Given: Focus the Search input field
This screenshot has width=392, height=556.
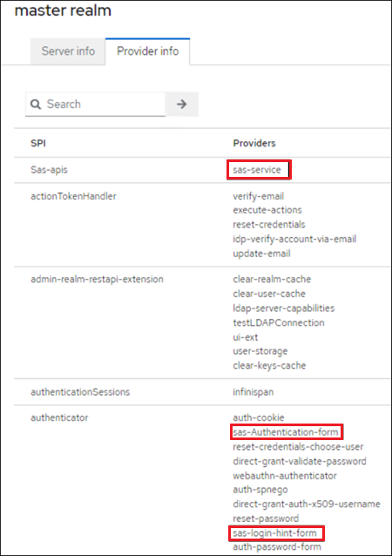Looking at the screenshot, I should tap(95, 105).
